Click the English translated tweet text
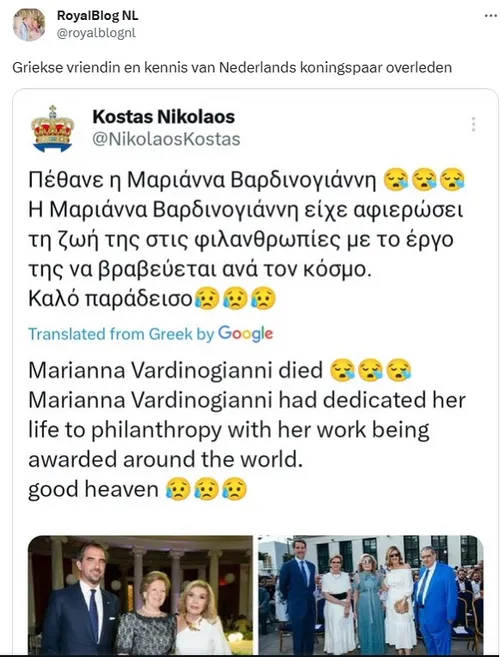 click(247, 429)
